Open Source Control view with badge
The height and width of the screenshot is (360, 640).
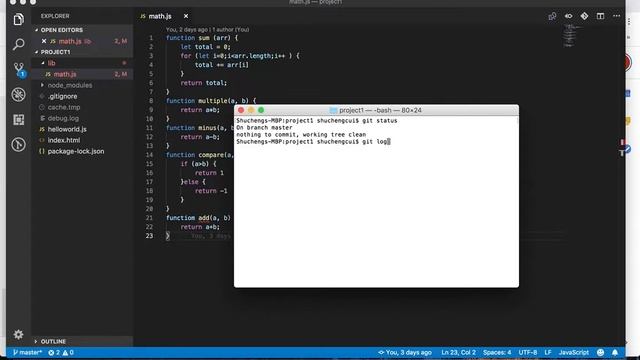click(19, 69)
